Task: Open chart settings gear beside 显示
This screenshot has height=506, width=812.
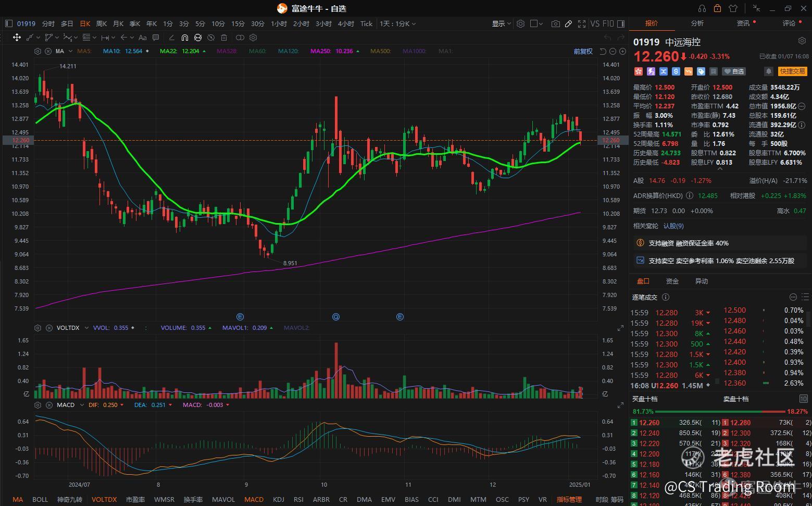Action: point(520,23)
